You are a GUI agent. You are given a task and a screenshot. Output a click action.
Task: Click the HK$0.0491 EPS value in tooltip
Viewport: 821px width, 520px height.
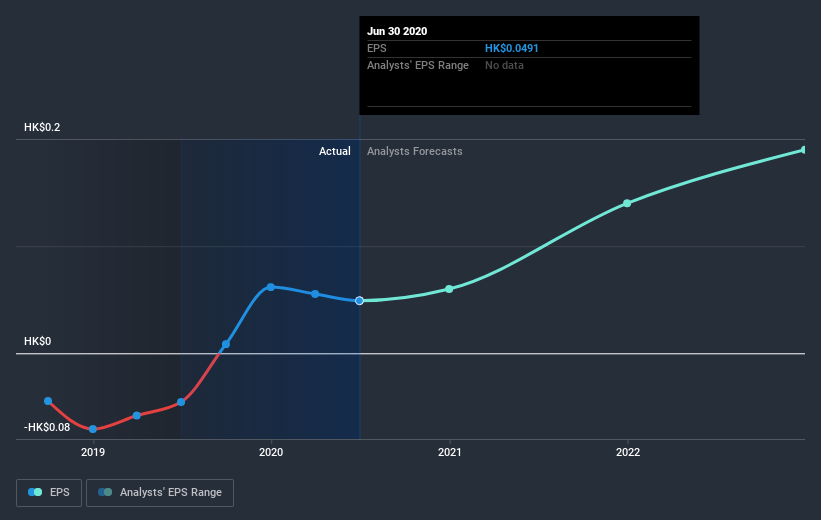pyautogui.click(x=512, y=48)
